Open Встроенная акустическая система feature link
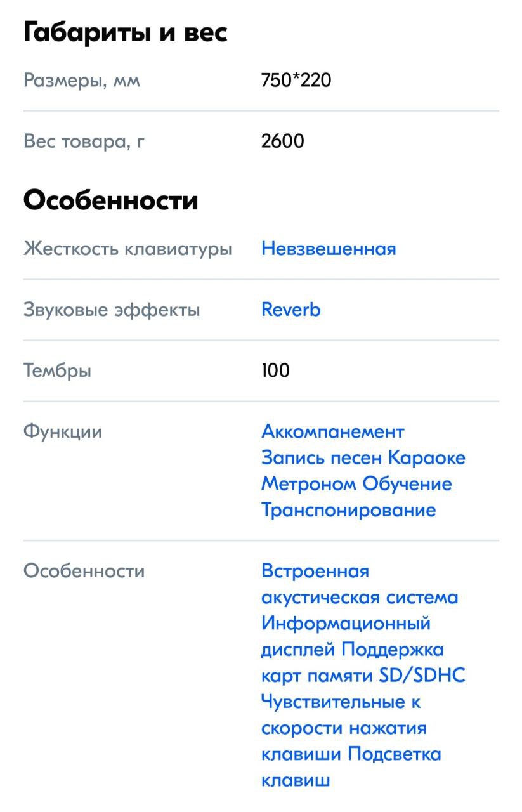The height and width of the screenshot is (812, 522). point(360,584)
